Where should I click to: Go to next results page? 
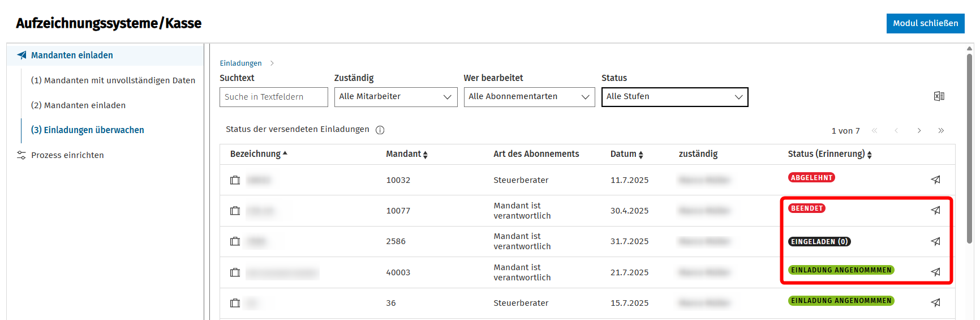coord(919,131)
